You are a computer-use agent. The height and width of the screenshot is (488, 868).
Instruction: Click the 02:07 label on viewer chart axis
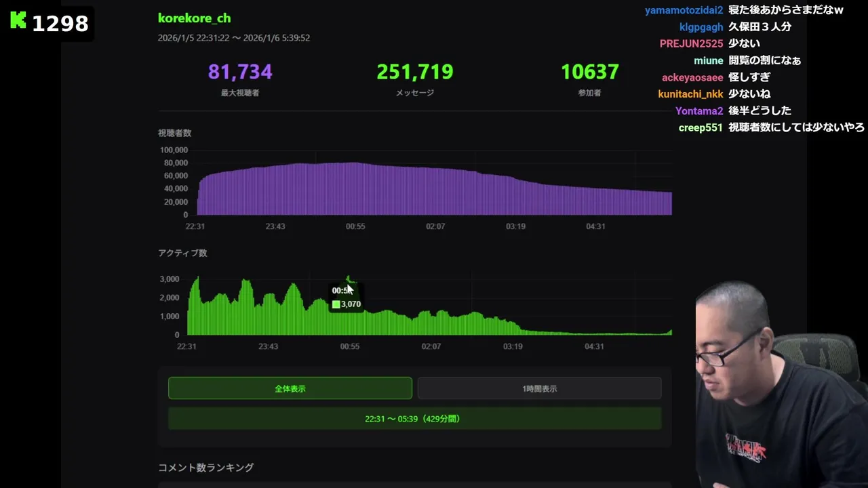tap(435, 226)
